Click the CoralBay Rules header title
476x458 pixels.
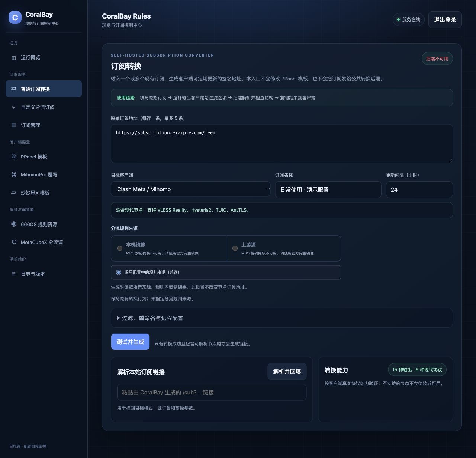pos(126,16)
